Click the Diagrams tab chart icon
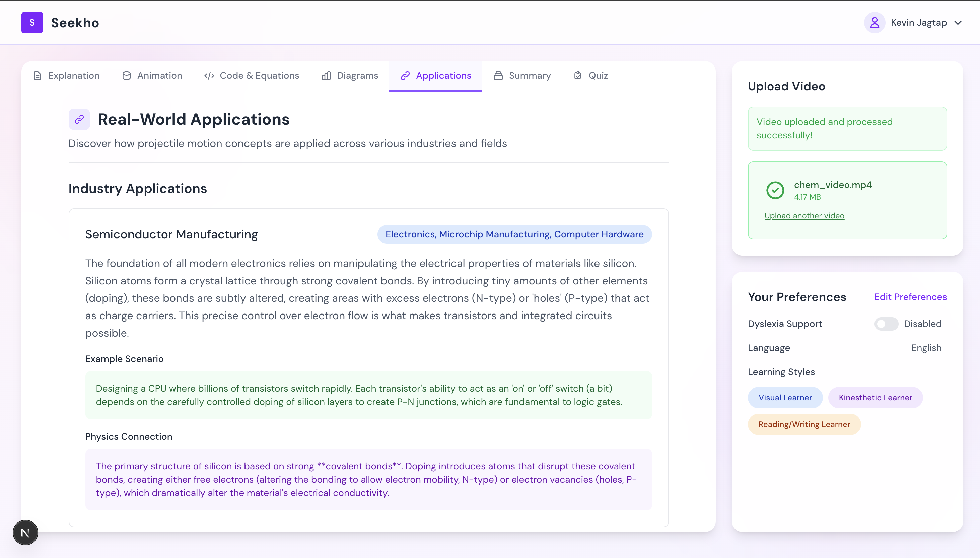The width and height of the screenshot is (980, 558). point(326,76)
